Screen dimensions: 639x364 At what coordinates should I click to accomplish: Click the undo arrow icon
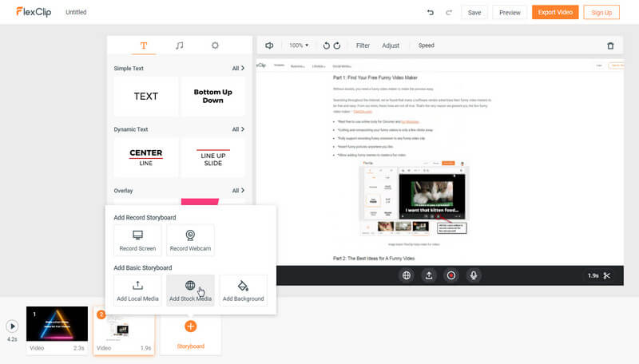click(x=431, y=13)
